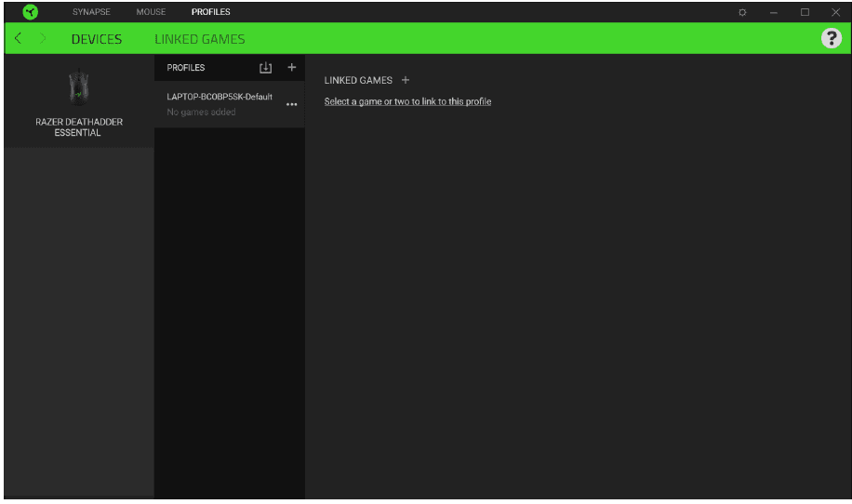
Task: Maximize the Razer Synapse window
Action: 805,12
